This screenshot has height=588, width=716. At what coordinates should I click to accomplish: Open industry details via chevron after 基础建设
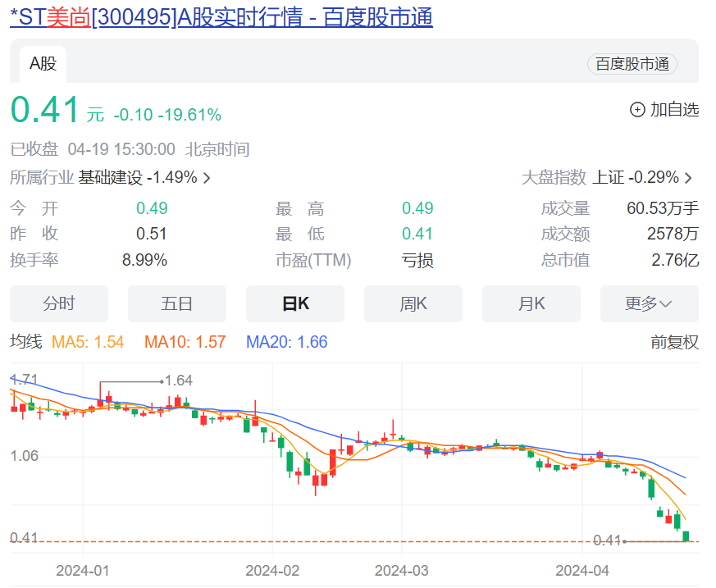(x=206, y=176)
